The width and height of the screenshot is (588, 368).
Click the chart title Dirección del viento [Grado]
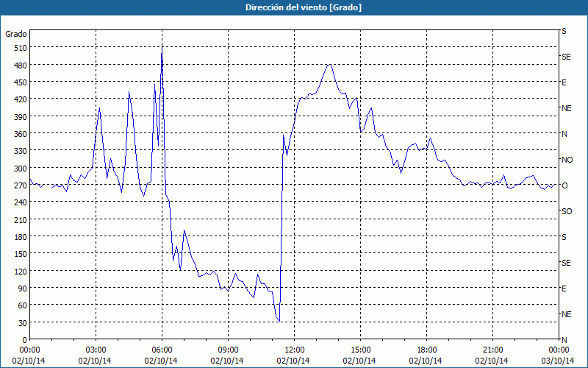pos(304,7)
